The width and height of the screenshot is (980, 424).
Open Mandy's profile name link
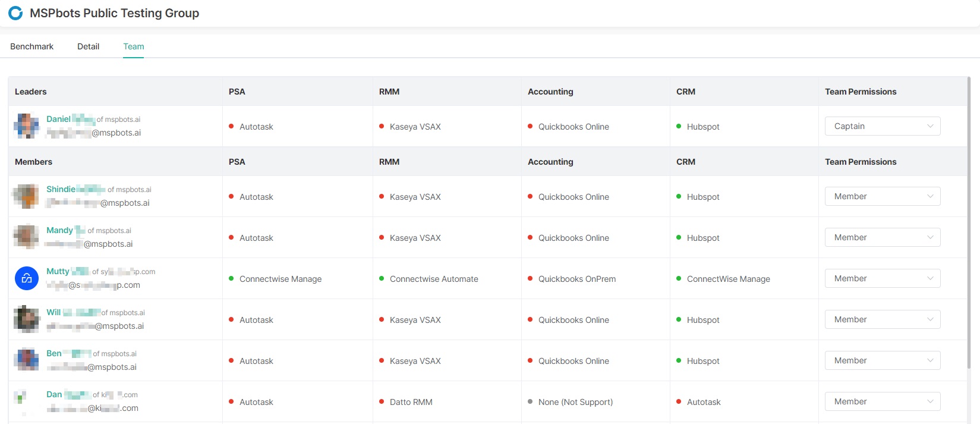point(59,230)
